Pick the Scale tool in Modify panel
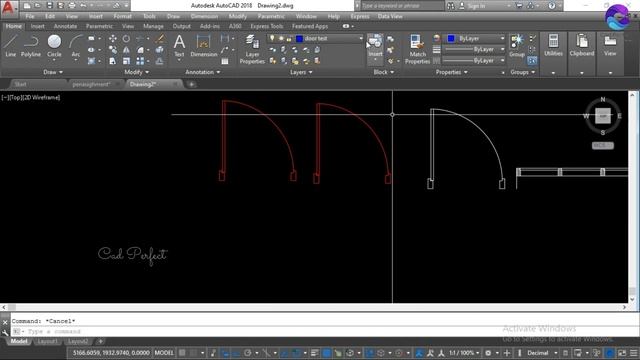 click(x=127, y=61)
